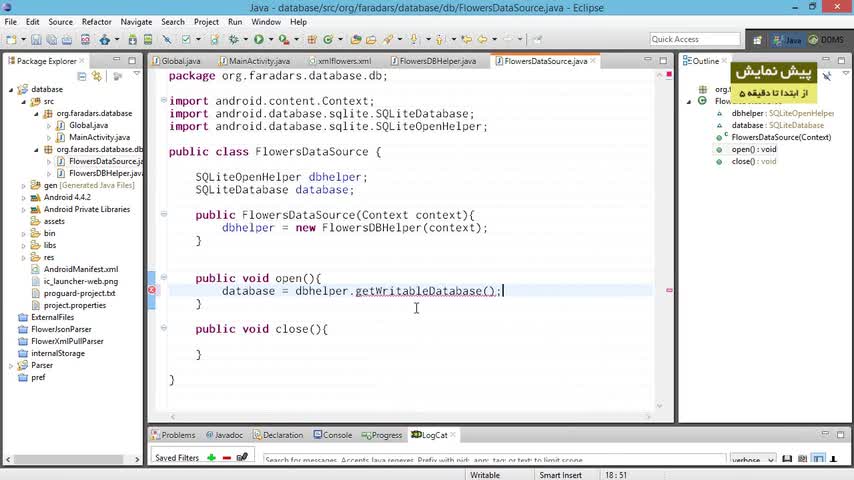Open the File menu

click(x=10, y=22)
